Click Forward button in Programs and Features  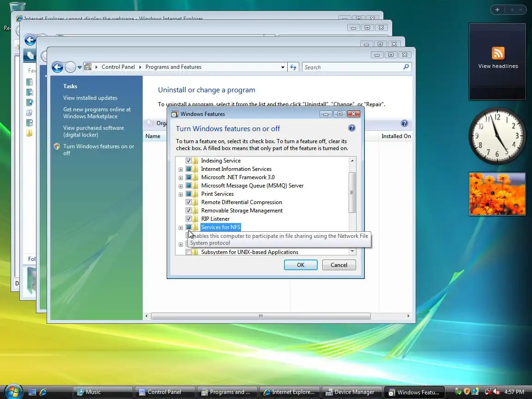(70, 67)
